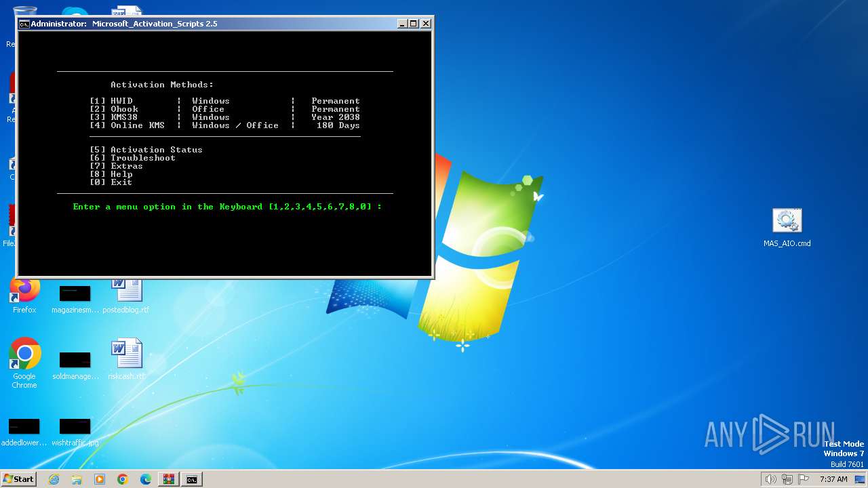The width and height of the screenshot is (868, 488).
Task: Click the [7] Extras line
Action: [116, 166]
